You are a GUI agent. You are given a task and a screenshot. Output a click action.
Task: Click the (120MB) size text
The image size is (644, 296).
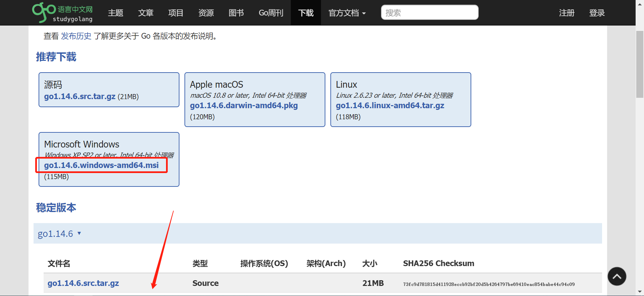pos(202,117)
